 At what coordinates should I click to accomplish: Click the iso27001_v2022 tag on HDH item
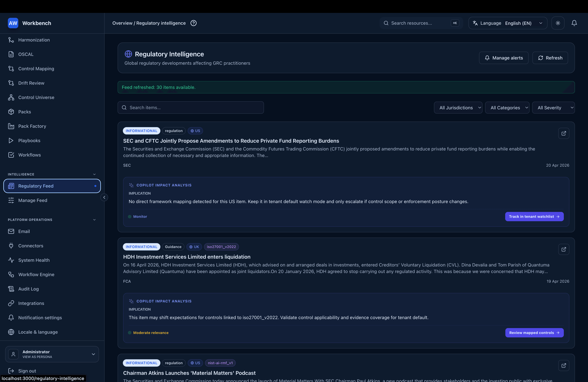(221, 247)
